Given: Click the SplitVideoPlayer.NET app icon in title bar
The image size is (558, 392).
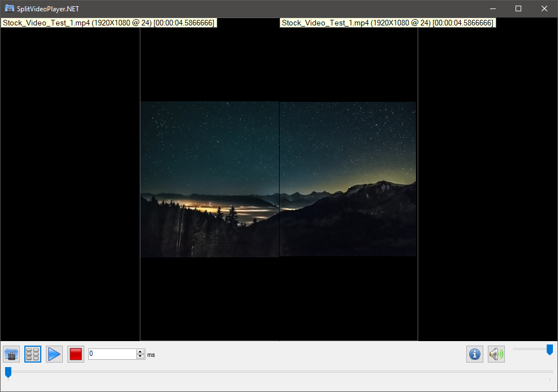Looking at the screenshot, I should click(x=9, y=8).
